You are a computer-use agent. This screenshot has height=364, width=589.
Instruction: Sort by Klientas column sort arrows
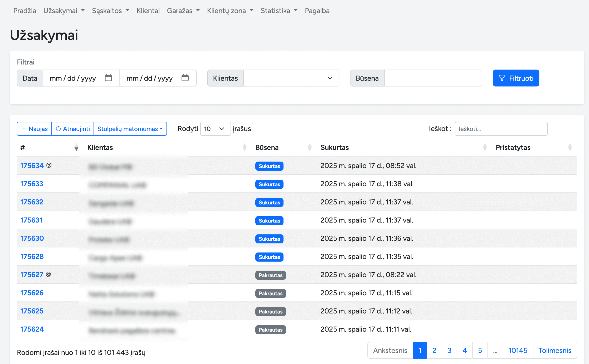point(245,147)
